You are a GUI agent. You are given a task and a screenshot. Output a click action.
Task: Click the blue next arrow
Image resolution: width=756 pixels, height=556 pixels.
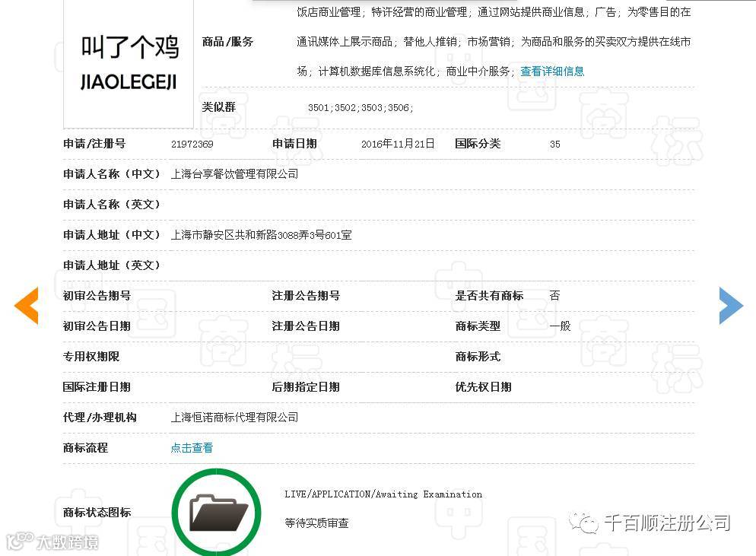point(731,305)
